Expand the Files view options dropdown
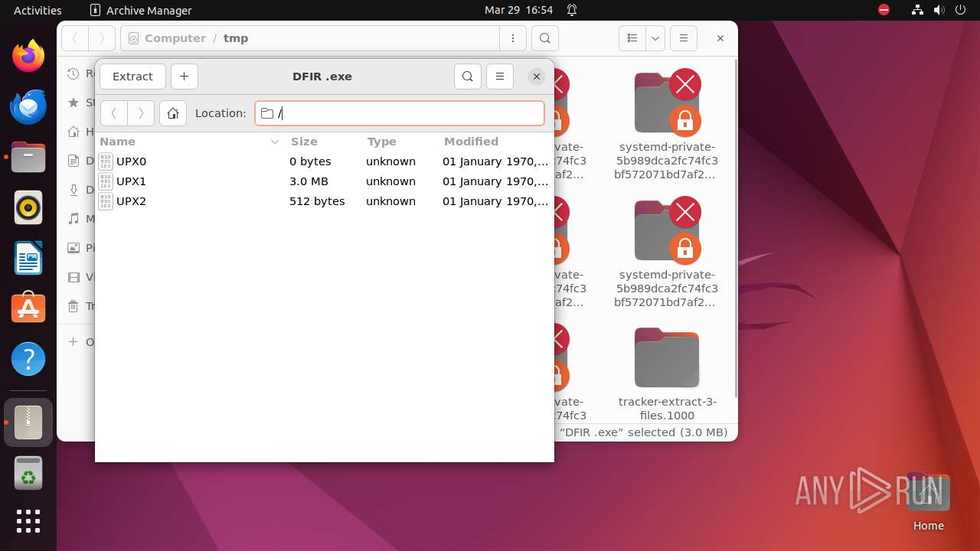Screen dimensions: 980x551 point(655,38)
